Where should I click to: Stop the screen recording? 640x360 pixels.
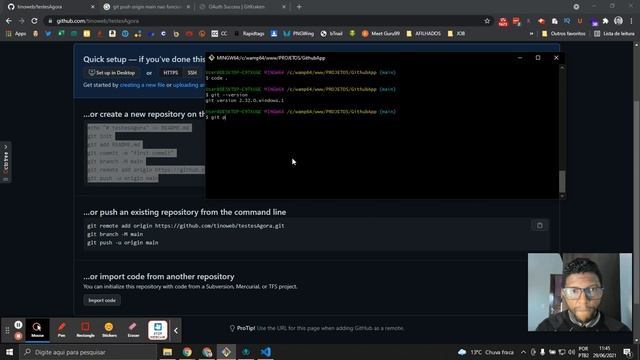click(x=18, y=336)
